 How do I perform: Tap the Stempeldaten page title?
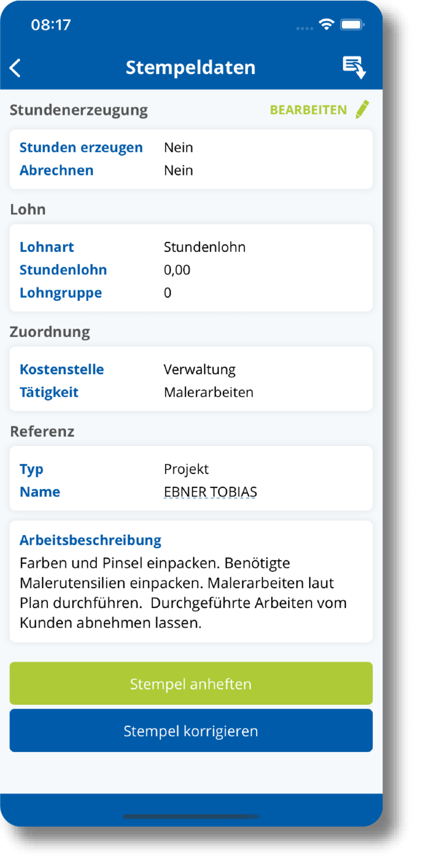191,67
